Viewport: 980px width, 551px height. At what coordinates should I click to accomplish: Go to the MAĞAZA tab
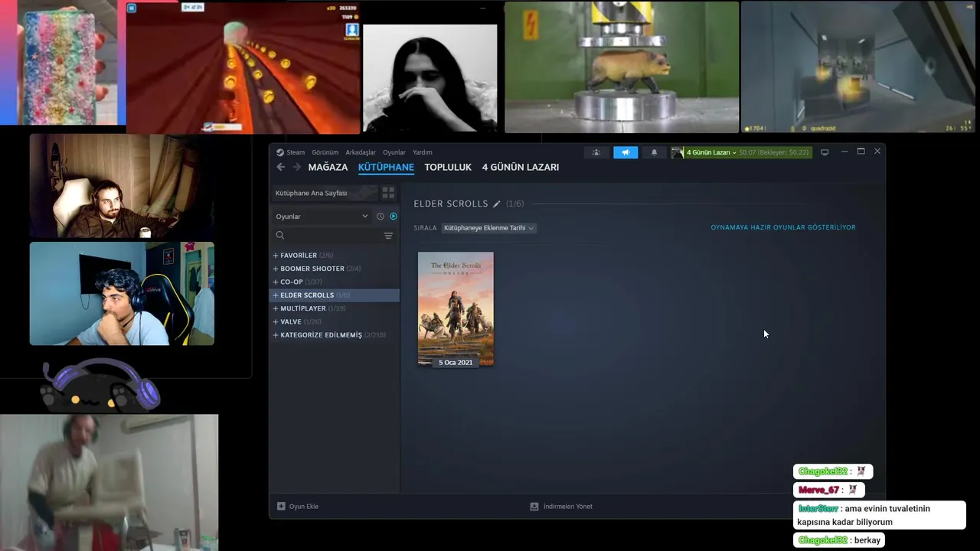tap(328, 167)
